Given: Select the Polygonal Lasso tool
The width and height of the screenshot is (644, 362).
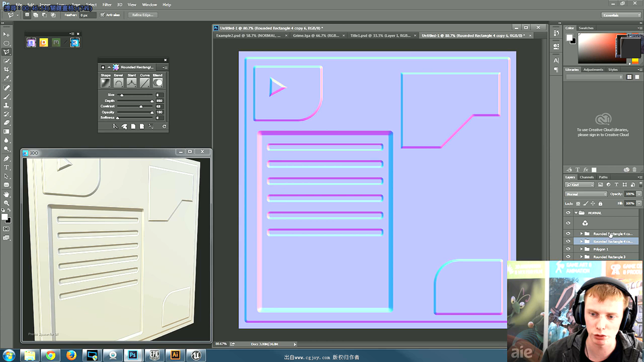Looking at the screenshot, I should click(6, 52).
